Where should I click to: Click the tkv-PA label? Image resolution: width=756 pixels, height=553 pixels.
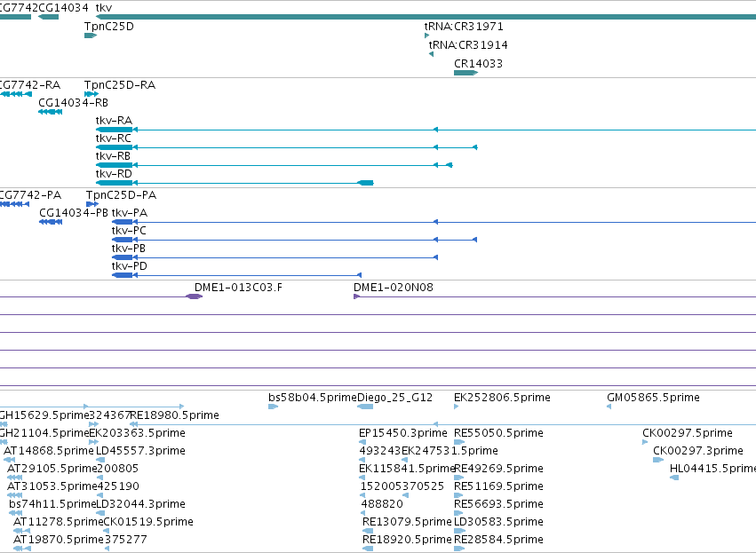pos(129,213)
